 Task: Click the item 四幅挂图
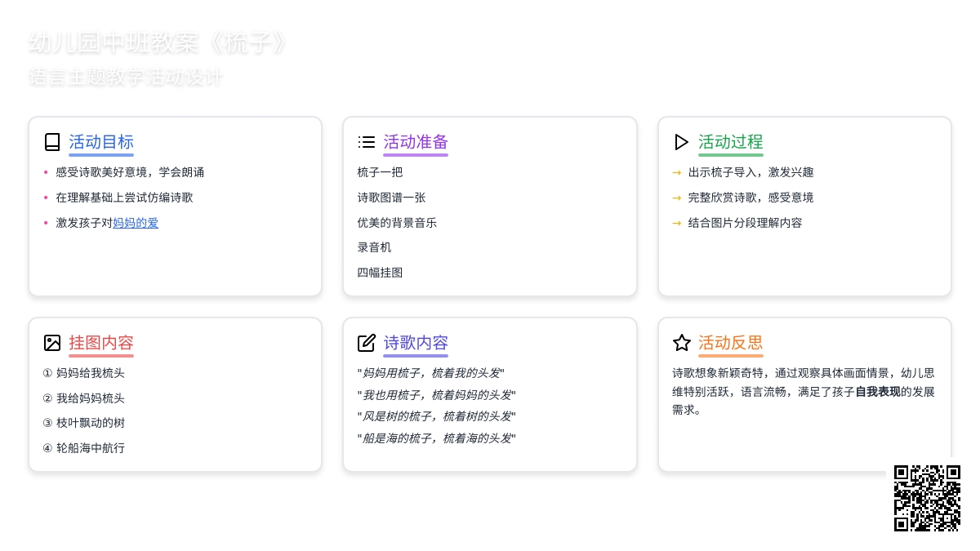point(380,273)
